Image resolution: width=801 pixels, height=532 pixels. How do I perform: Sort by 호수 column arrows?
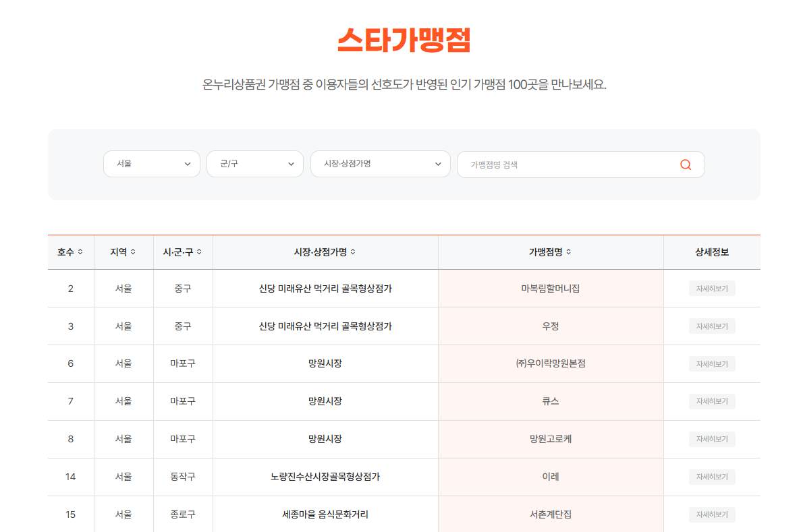(80, 252)
